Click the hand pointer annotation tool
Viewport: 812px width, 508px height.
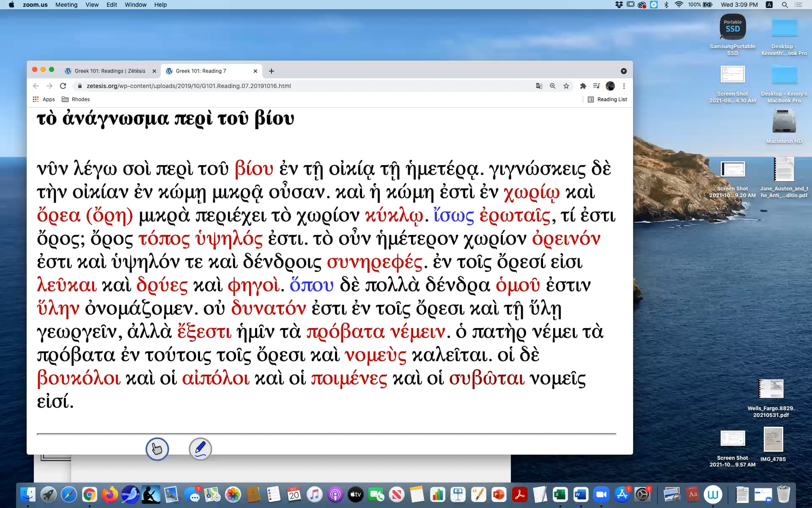157,449
